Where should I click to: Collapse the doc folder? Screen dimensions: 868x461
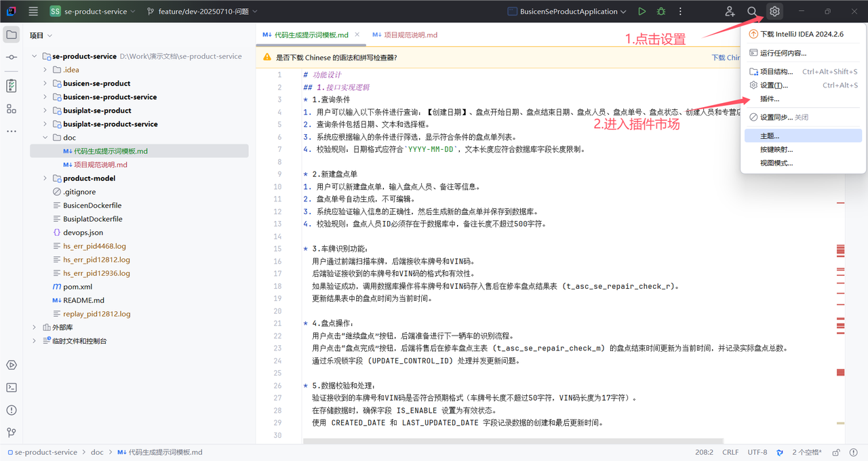(x=45, y=138)
